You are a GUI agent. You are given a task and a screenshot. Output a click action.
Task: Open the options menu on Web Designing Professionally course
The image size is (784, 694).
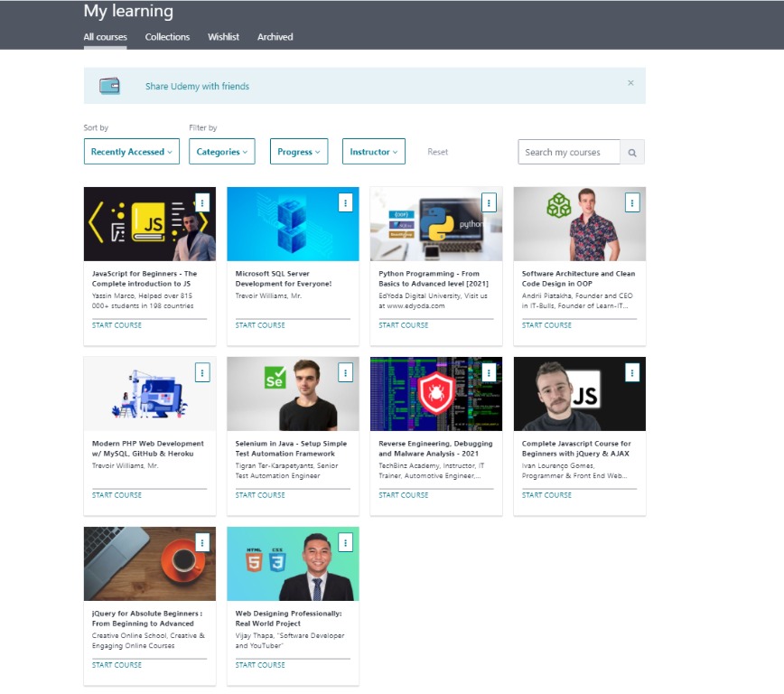pyautogui.click(x=346, y=542)
